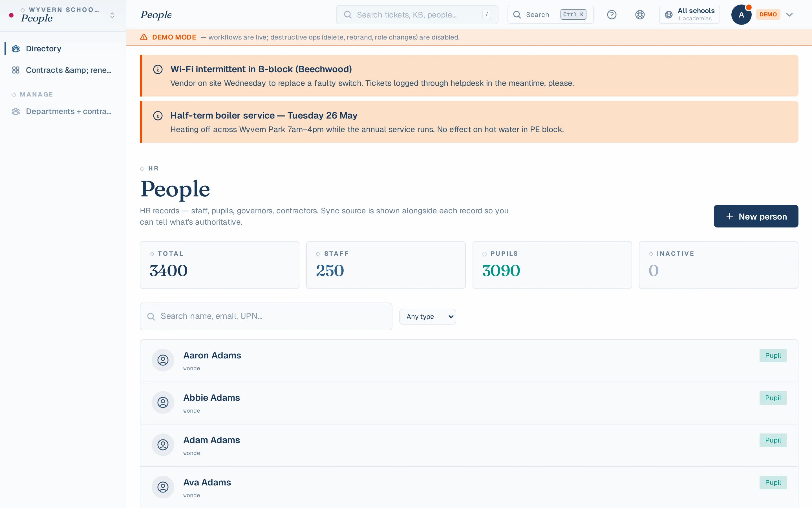Viewport: 812px width, 508px height.
Task: Click the DEMO badge
Action: tap(768, 14)
